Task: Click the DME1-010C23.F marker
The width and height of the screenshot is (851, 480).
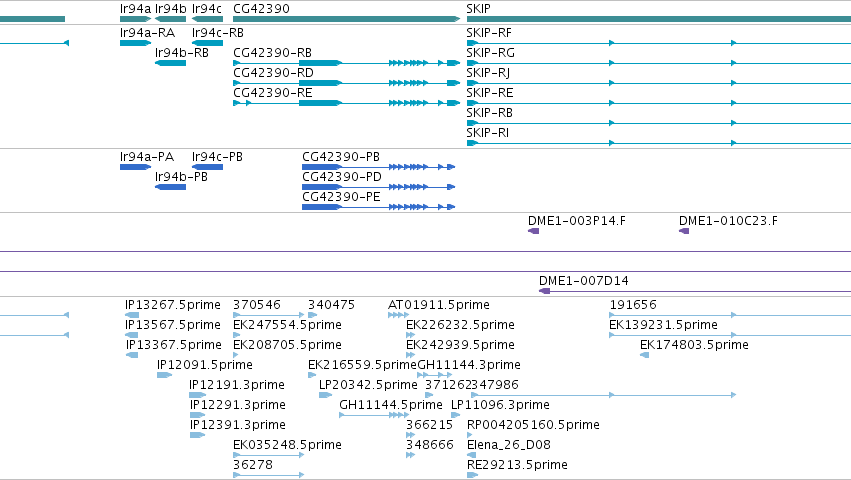Action: (684, 231)
